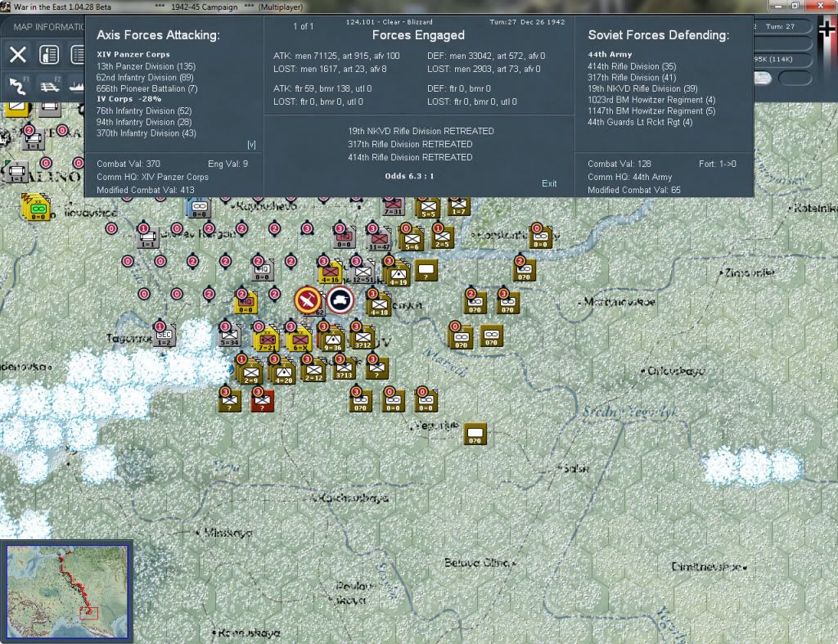Select the F1 movement mode arrow icon
The image size is (838, 644).
18,85
